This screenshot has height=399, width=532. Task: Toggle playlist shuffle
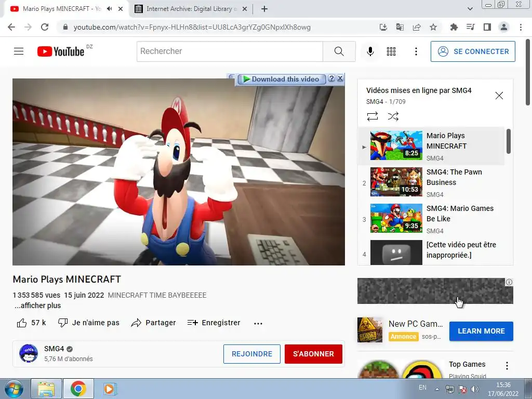[x=393, y=116]
